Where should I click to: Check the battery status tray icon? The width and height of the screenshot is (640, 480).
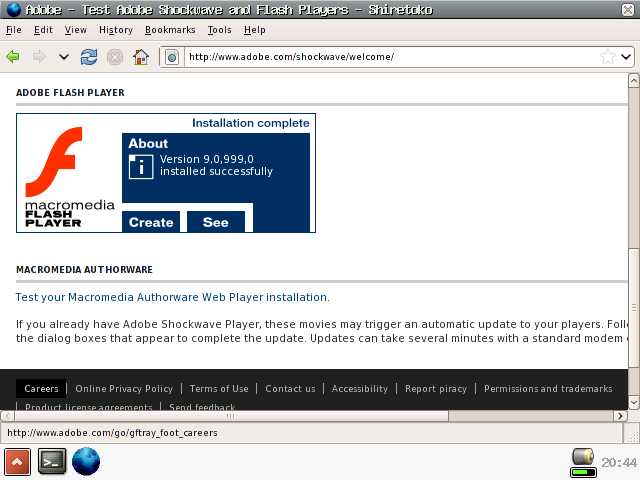point(583,462)
